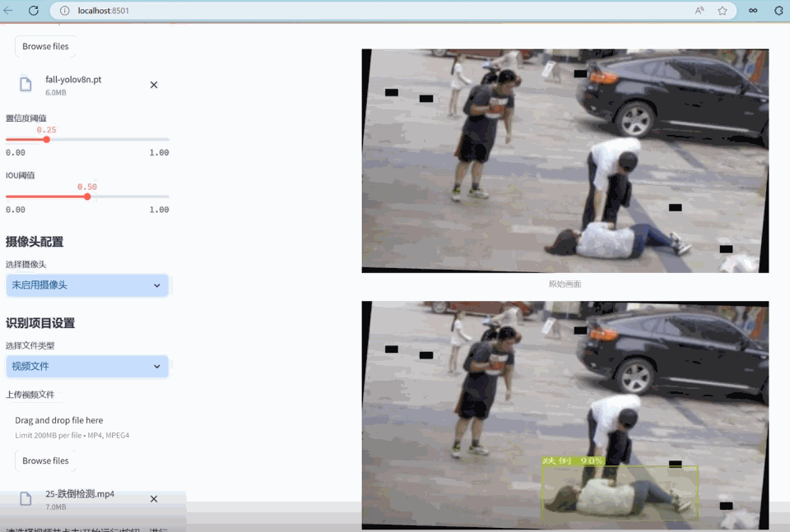Click the chevron of the camera select box
The image size is (790, 532).
[156, 285]
